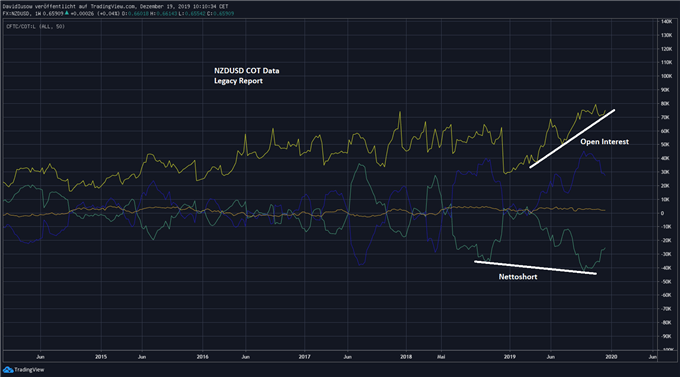
Task: Select the white trend line above Nettoshort
Action: tap(536, 267)
